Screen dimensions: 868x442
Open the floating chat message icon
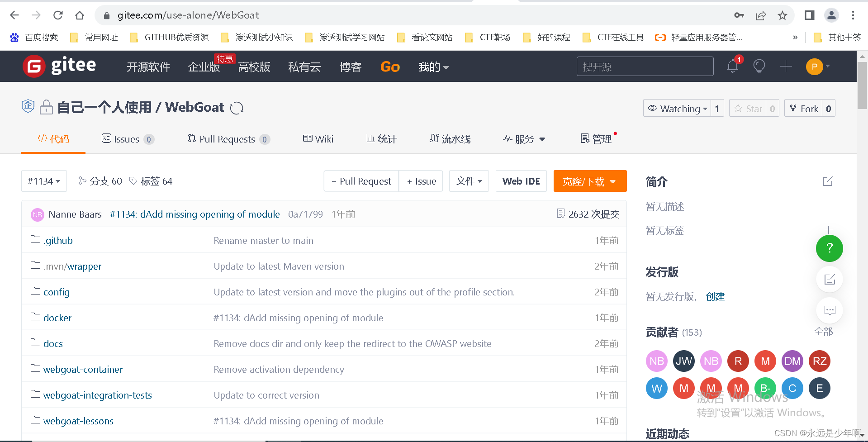pyautogui.click(x=830, y=310)
